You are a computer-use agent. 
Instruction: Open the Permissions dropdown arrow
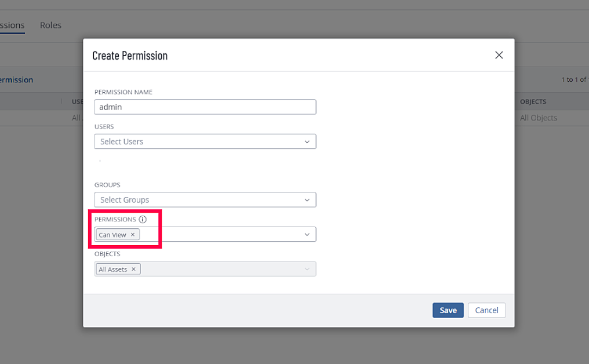(307, 235)
